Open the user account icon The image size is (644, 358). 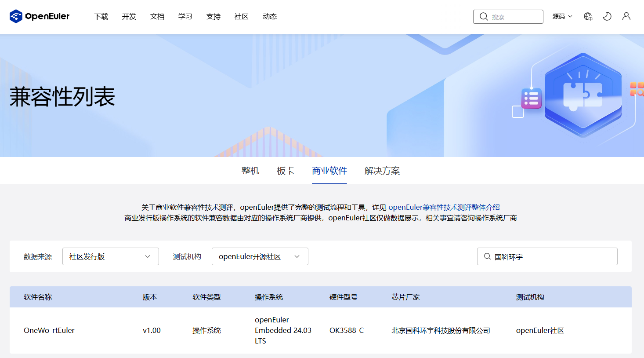click(x=626, y=16)
